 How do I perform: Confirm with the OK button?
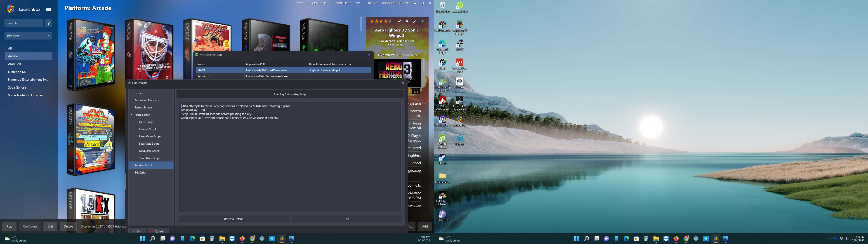pos(137,231)
